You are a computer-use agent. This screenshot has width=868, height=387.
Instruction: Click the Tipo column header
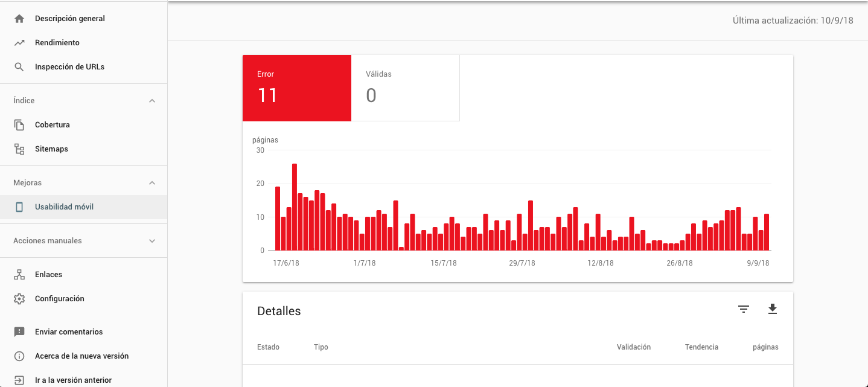tap(321, 347)
